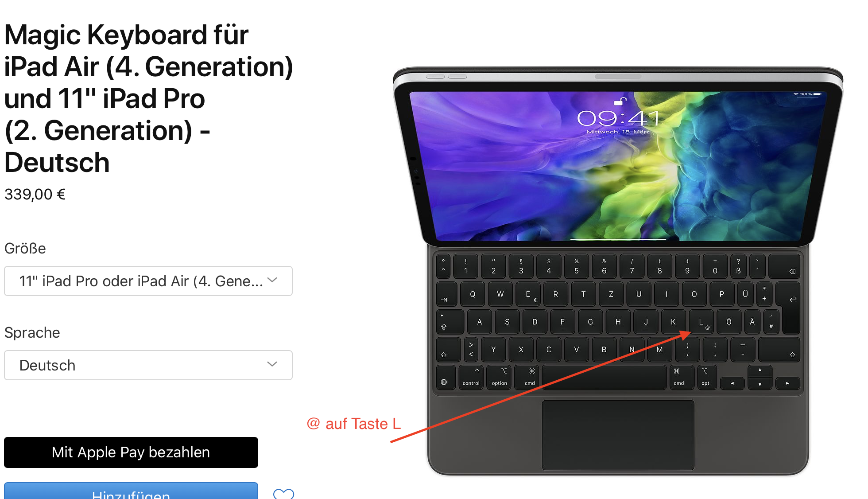
Task: Click the control key on keyboard
Action: [x=471, y=378]
